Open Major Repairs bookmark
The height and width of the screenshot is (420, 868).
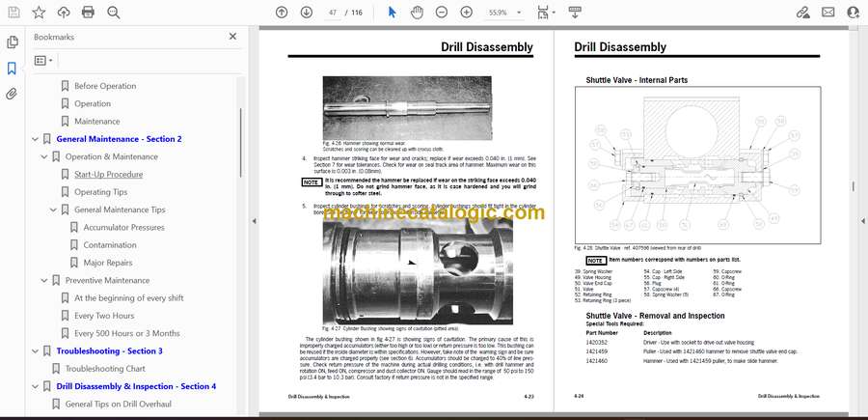pos(108,263)
